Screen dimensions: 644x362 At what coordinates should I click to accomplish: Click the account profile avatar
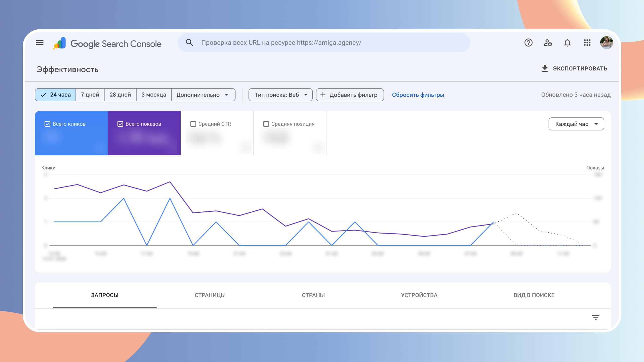pyautogui.click(x=606, y=42)
